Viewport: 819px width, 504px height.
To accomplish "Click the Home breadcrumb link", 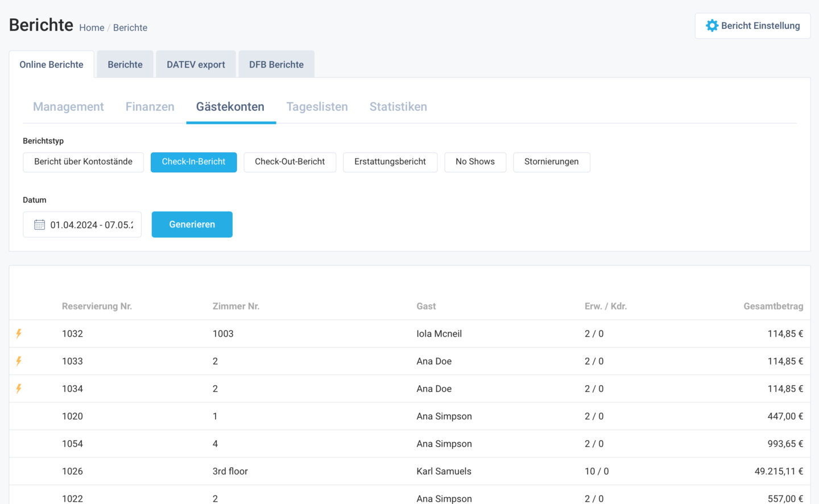I will click(x=92, y=28).
